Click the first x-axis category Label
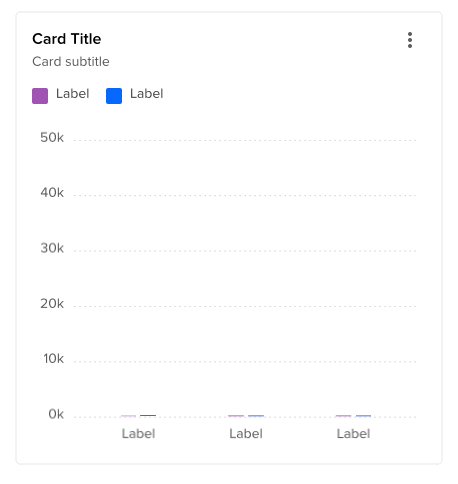 pyautogui.click(x=138, y=434)
